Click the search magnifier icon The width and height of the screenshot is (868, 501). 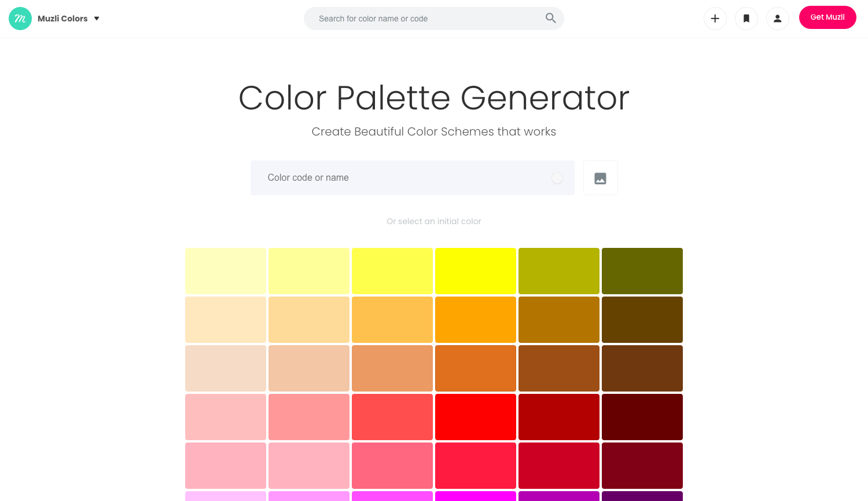coord(550,19)
